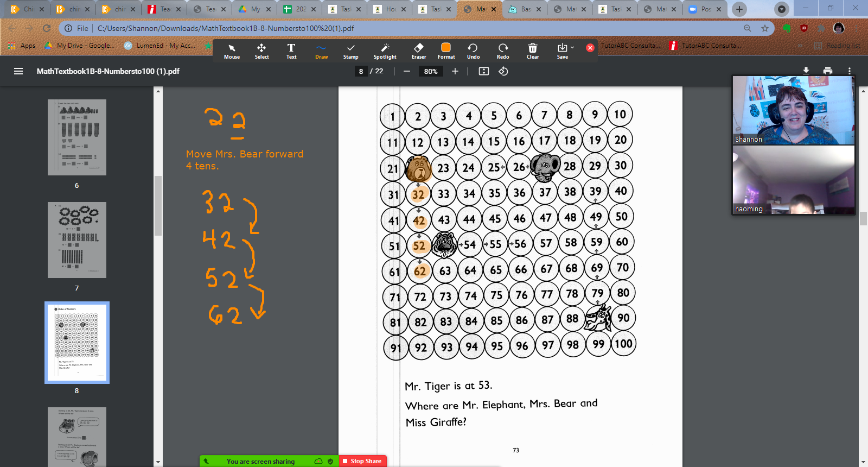Toggle the PDF sidebar menu

click(x=18, y=71)
